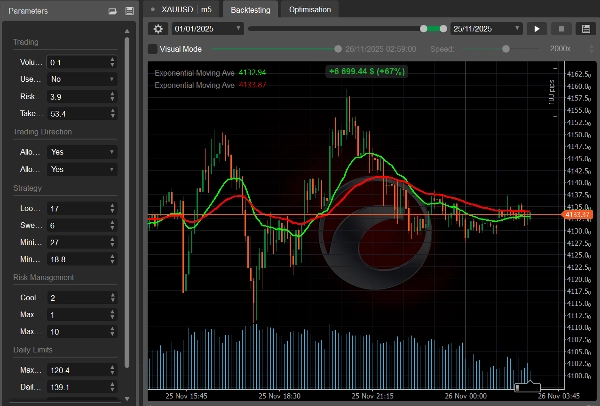Click the Trading section header

tap(26, 42)
